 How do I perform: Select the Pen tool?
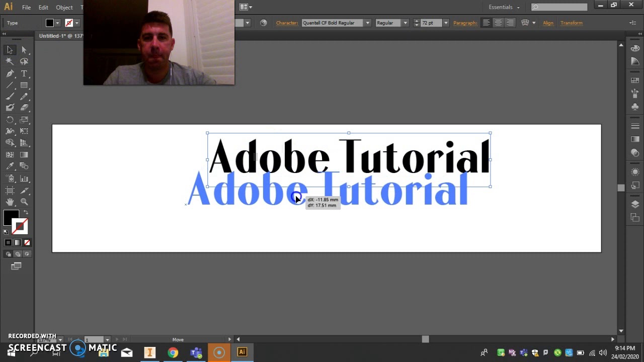pos(10,73)
